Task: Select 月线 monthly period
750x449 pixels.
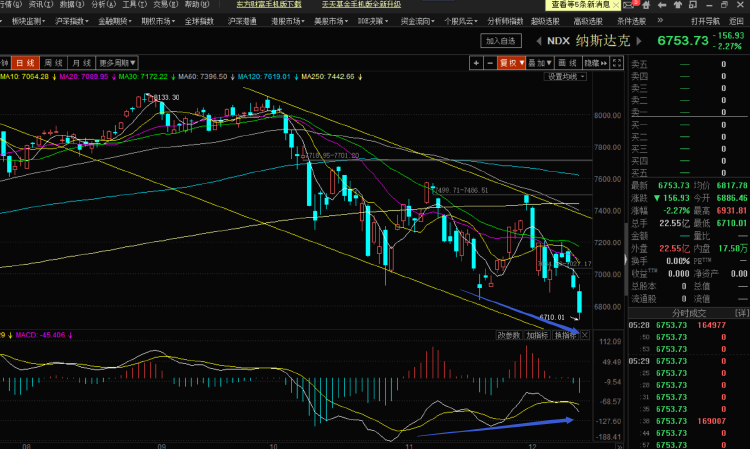Action: click(81, 63)
